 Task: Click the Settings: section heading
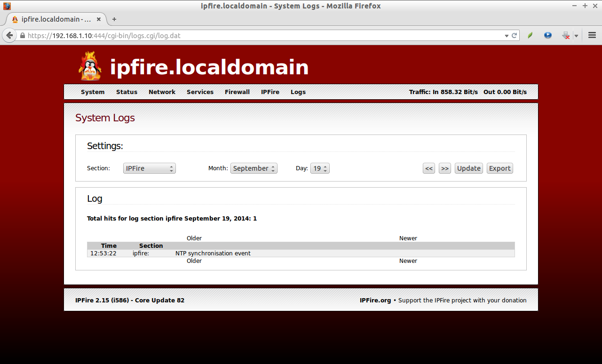105,146
